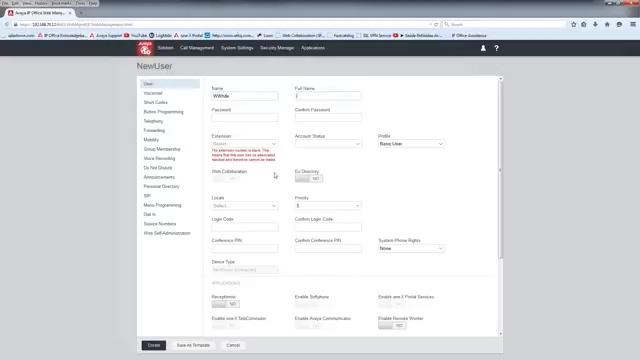Close the Avaya IP Office browser tab
The height and width of the screenshot is (360, 640).
point(70,13)
